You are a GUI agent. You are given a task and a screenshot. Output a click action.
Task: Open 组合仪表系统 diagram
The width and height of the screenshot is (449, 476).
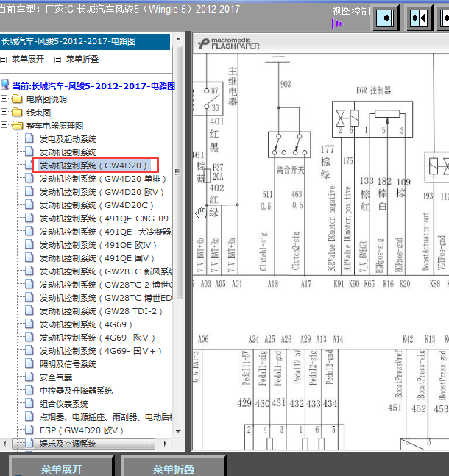pyautogui.click(x=64, y=404)
